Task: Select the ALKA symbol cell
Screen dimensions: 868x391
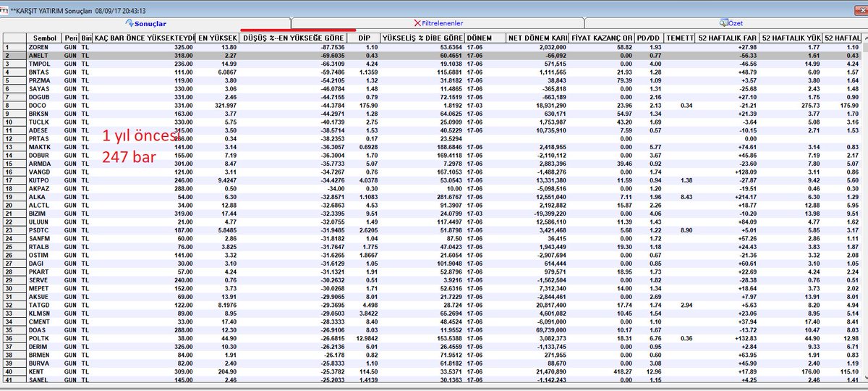Action: pos(44,197)
